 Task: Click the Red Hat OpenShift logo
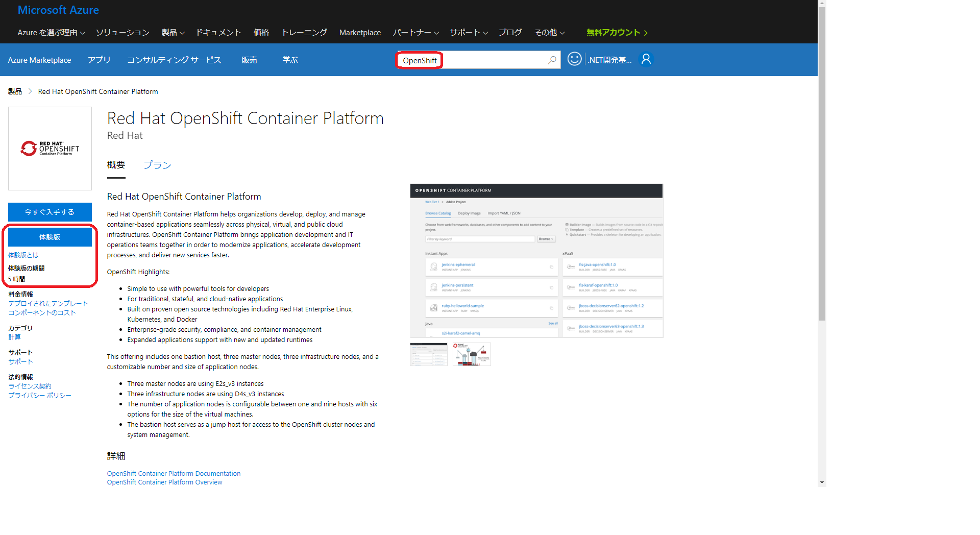[x=50, y=149]
